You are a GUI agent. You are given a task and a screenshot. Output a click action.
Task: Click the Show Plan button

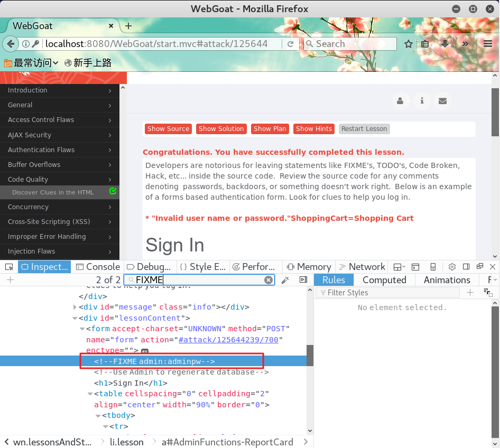(x=270, y=129)
